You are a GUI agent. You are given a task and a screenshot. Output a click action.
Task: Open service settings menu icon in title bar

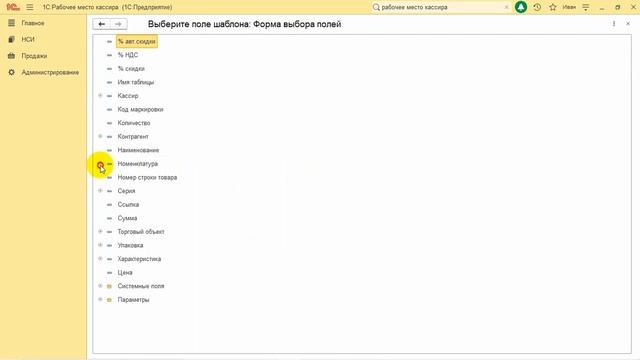tap(586, 7)
